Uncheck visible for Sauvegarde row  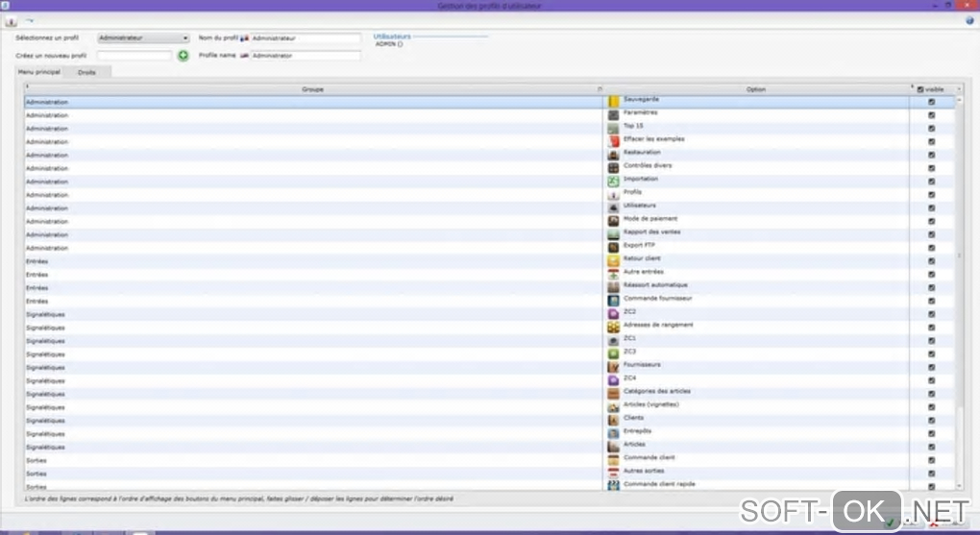coord(931,102)
